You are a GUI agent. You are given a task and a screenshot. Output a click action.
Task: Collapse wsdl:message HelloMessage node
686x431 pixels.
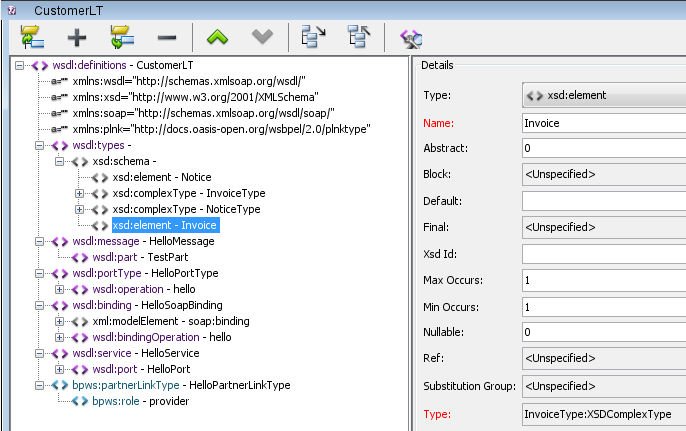[x=39, y=242]
